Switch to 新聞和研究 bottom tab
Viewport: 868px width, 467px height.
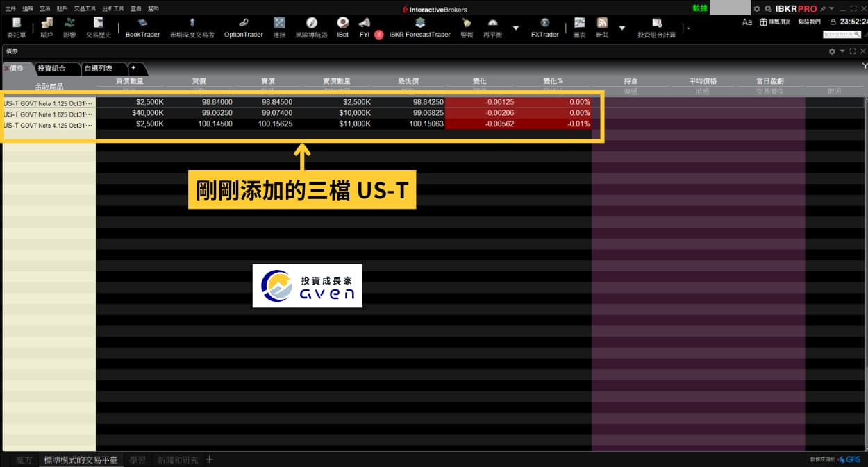coord(178,459)
